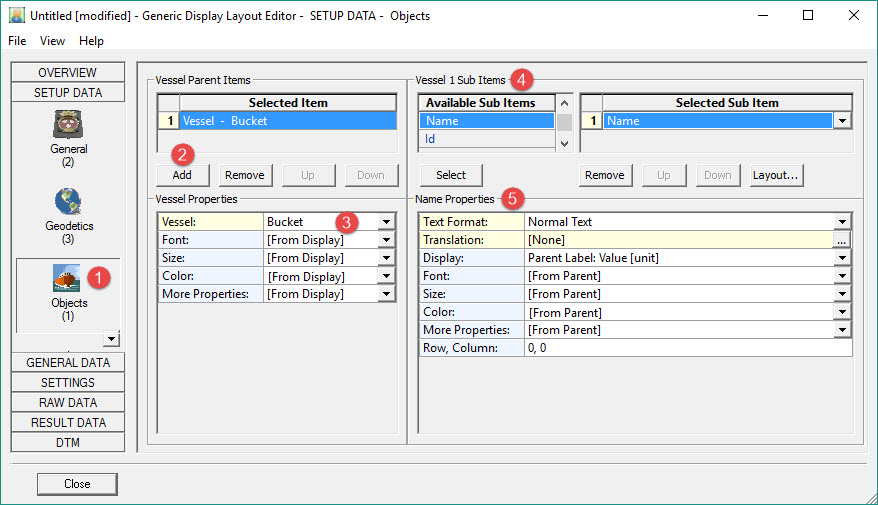Viewport: 878px width, 505px height.
Task: Click scroll down arrow in Available Sub Items
Action: 564,144
